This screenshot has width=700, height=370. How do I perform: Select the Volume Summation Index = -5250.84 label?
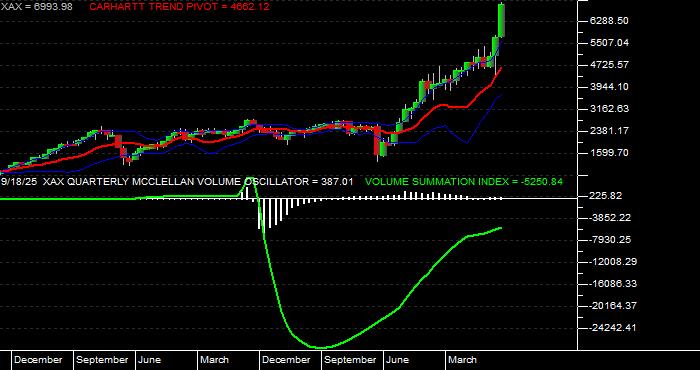pos(464,182)
